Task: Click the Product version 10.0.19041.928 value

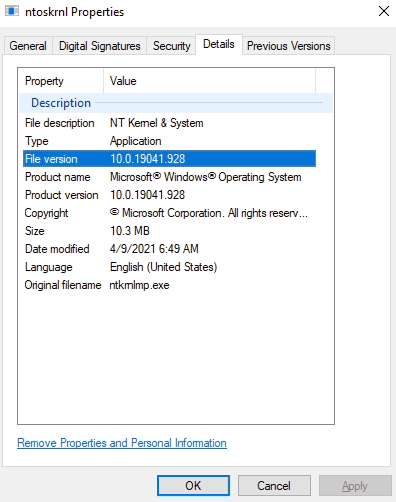Action: (148, 195)
